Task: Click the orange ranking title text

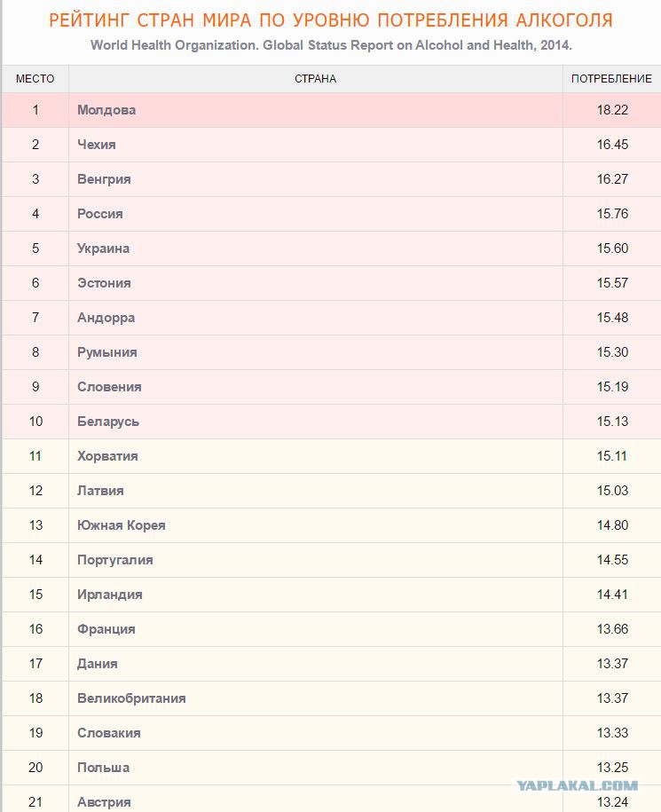Action: click(x=330, y=20)
